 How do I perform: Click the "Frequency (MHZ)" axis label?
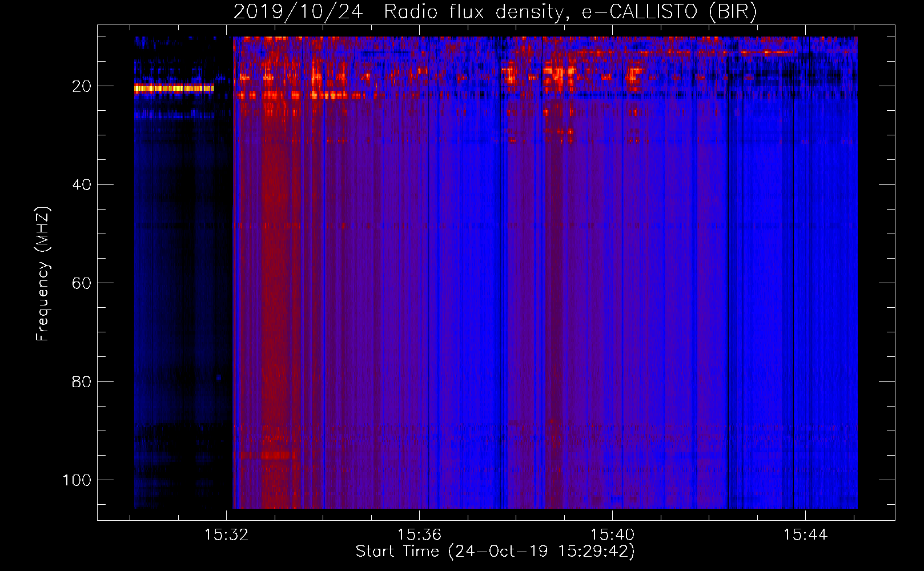(x=43, y=274)
